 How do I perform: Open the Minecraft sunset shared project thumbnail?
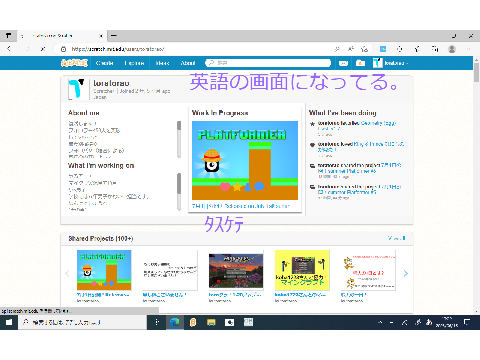(236, 270)
